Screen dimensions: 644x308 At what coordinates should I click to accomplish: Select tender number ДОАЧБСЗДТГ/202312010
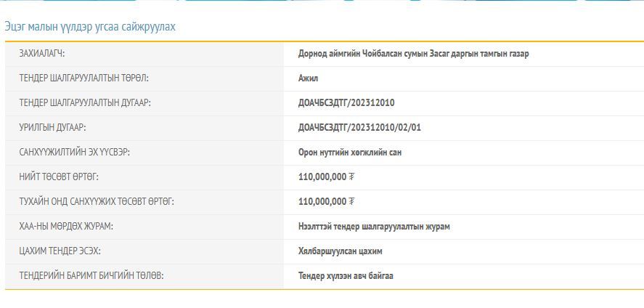point(346,103)
